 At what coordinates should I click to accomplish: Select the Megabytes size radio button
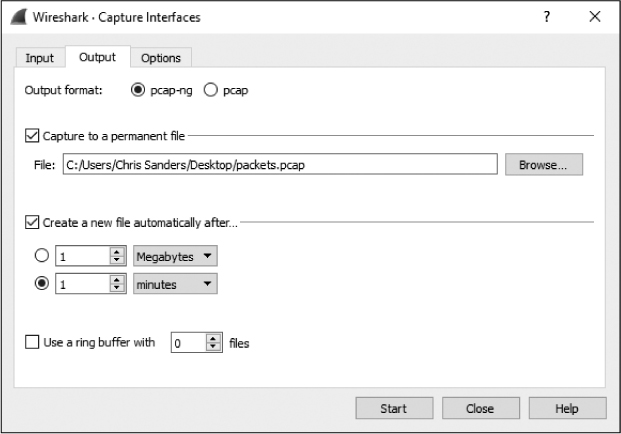(x=42, y=256)
